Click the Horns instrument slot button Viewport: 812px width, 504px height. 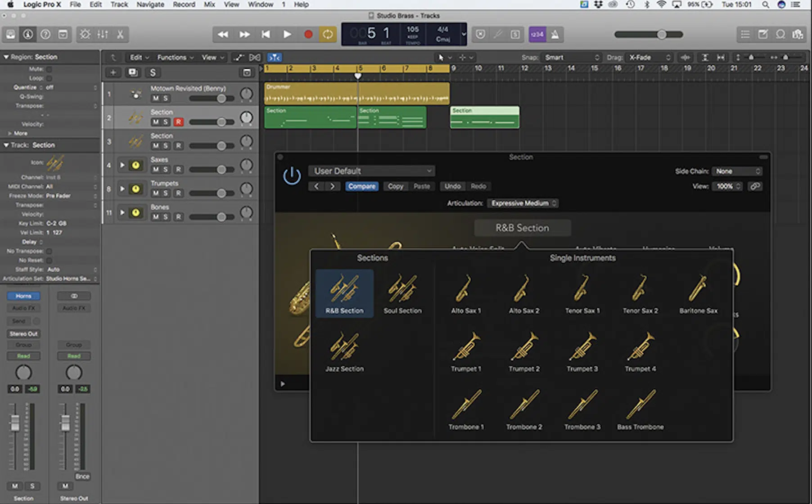[x=23, y=296]
